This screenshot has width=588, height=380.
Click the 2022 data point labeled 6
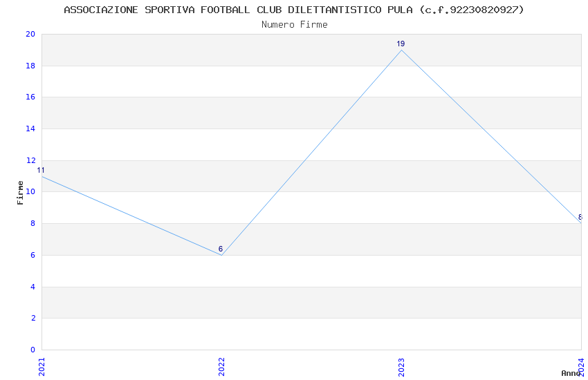(x=221, y=255)
